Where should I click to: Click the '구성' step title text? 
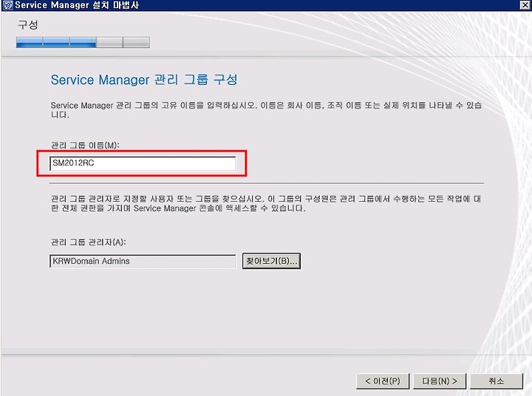28,24
